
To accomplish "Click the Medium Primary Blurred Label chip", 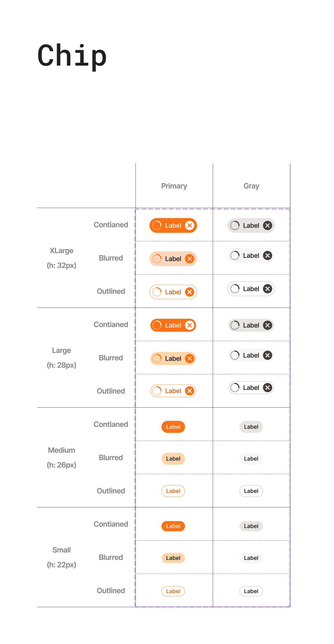I will tap(173, 459).
